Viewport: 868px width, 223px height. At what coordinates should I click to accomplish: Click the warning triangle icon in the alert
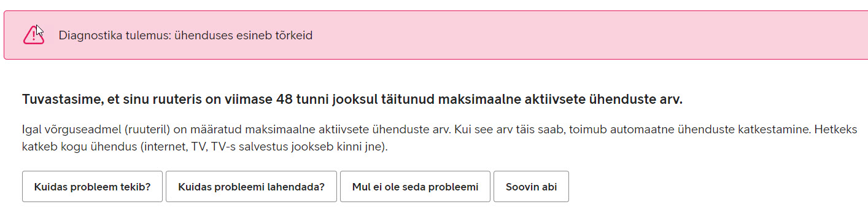pos(34,36)
